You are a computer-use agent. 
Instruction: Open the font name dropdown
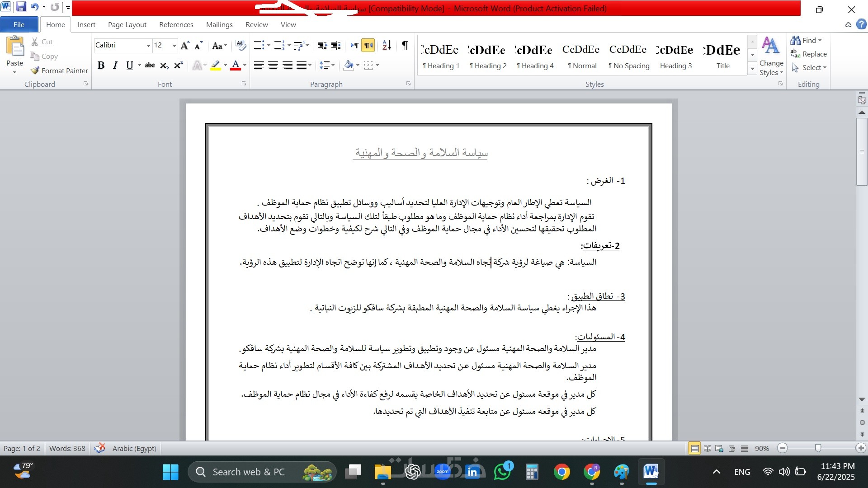coord(148,45)
